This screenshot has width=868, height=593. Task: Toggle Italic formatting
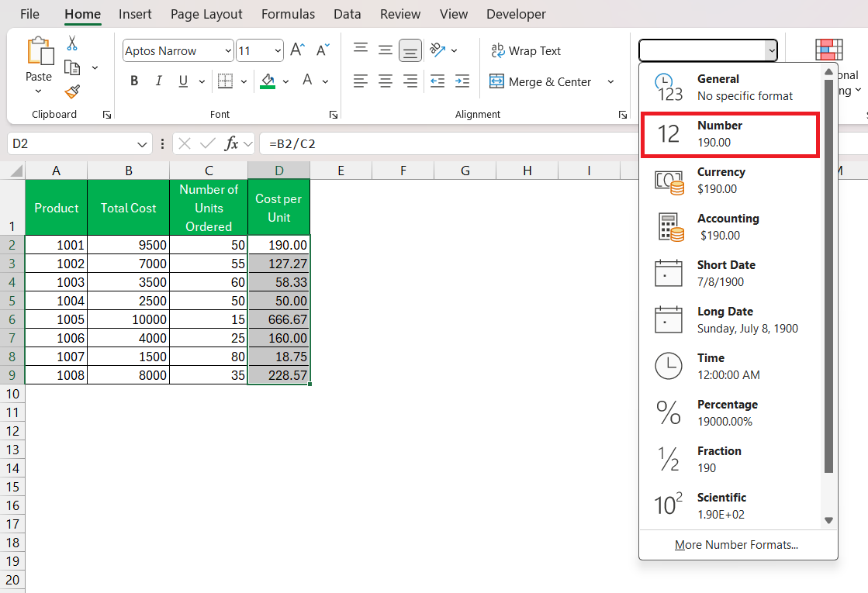pos(159,81)
